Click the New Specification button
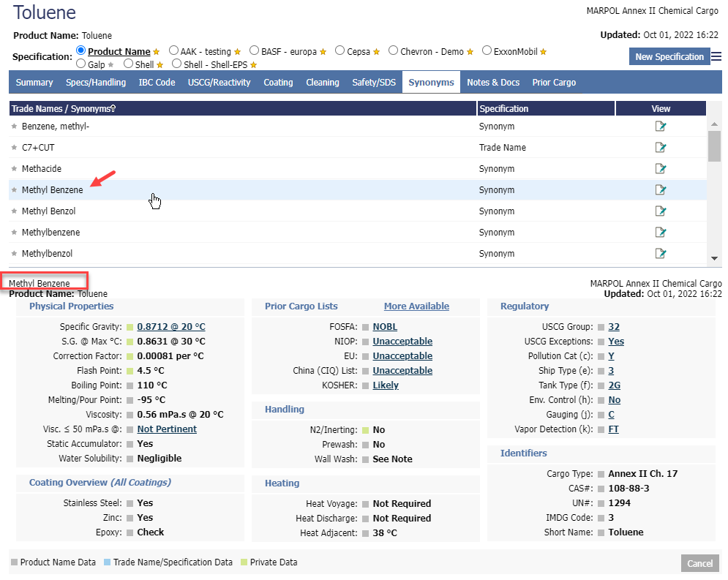Image resolution: width=728 pixels, height=580 pixels. (x=669, y=57)
